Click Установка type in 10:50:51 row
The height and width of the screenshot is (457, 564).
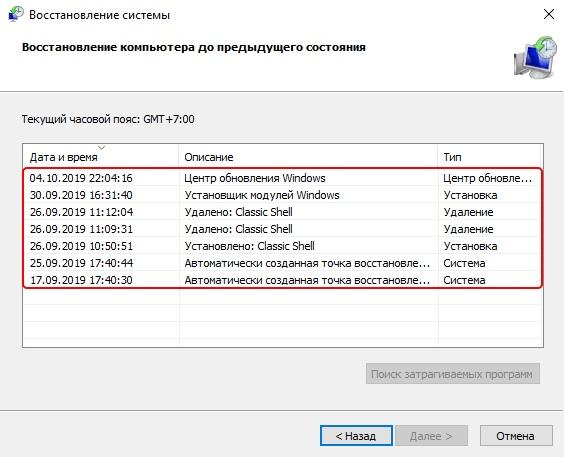(x=470, y=246)
